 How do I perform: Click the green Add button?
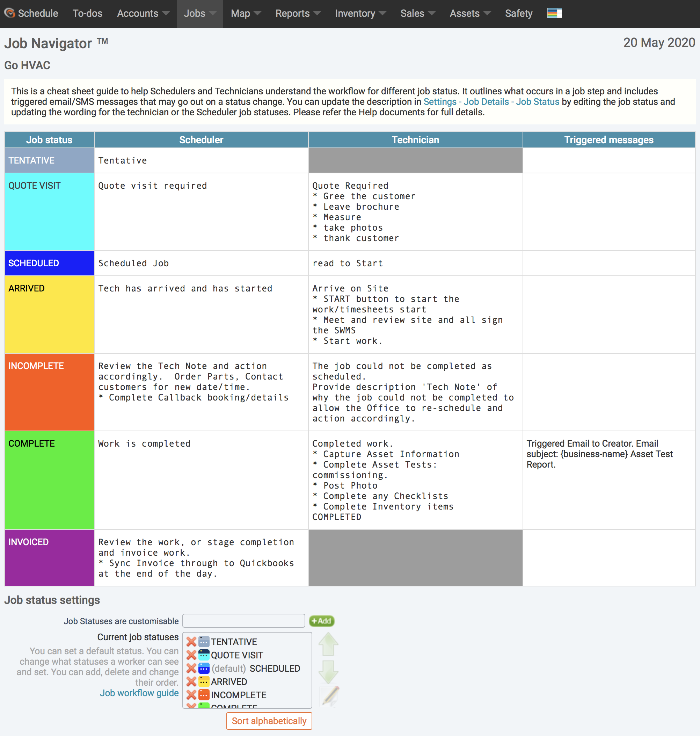[x=321, y=621]
